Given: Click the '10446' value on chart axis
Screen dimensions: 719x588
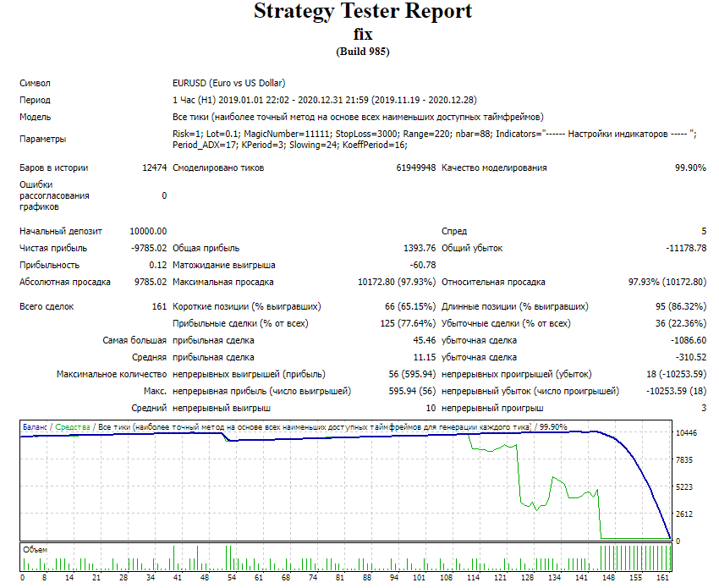Looking at the screenshot, I should [x=686, y=432].
